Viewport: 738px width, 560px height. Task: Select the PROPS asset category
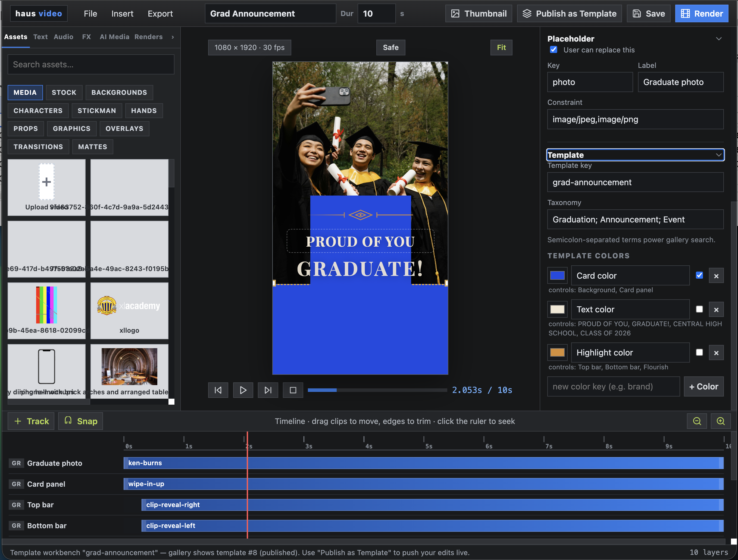(x=26, y=128)
